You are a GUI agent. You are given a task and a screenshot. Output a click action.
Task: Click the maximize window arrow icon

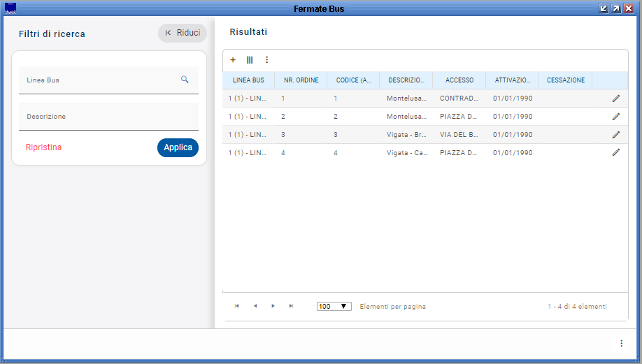[616, 8]
